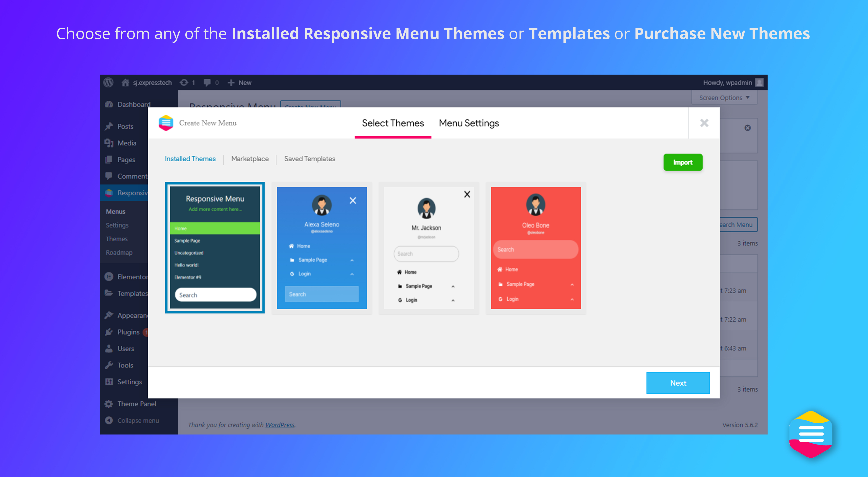This screenshot has height=477, width=868.
Task: Click X icon in Alexa Seleno preview
Action: click(x=353, y=201)
